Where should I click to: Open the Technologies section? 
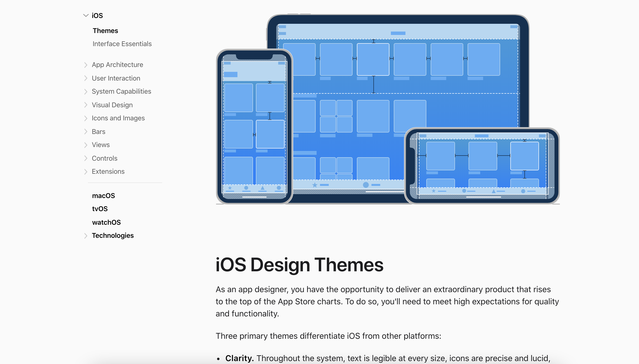tap(113, 235)
